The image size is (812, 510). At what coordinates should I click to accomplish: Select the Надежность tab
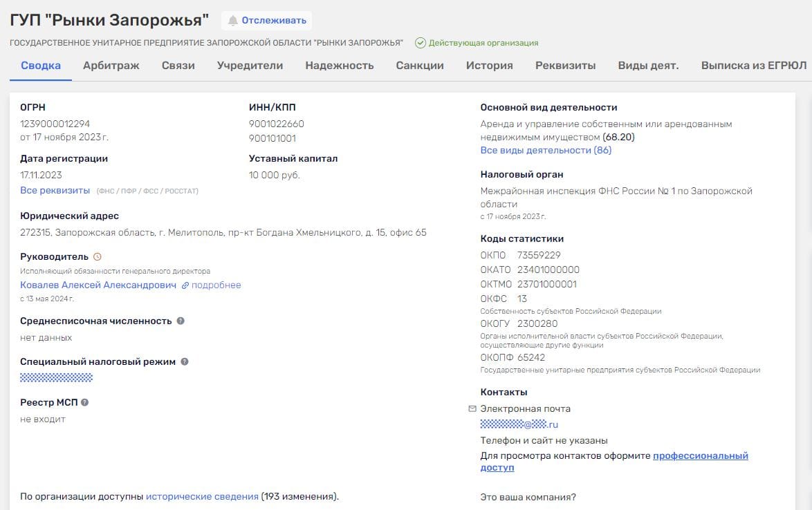coord(339,66)
